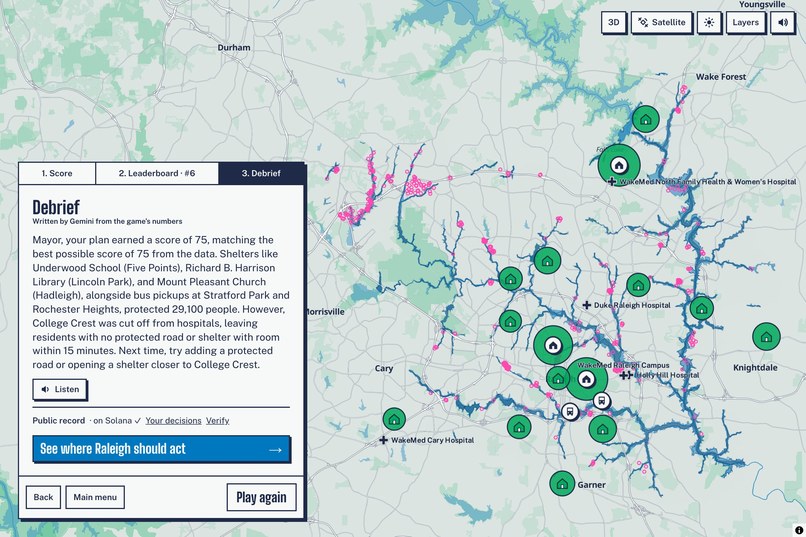Toggle the sun brightness theme icon
This screenshot has height=537, width=806.
pyautogui.click(x=709, y=23)
